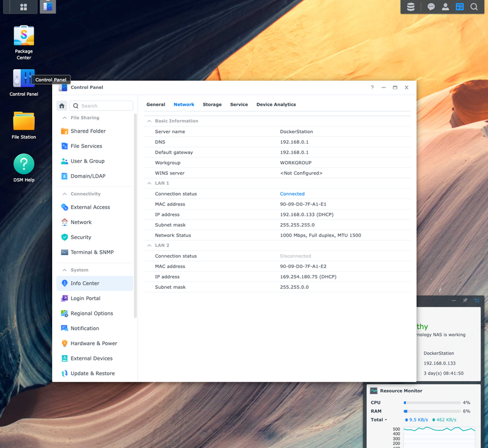Click inside the Control Panel search field
Screen dimensions: 488x448
tap(101, 105)
